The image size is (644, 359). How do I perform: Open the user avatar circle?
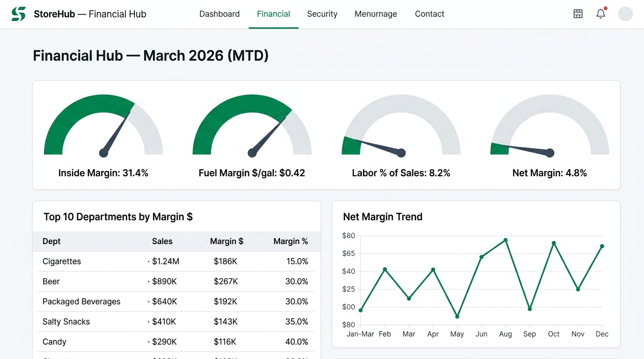pyautogui.click(x=625, y=14)
